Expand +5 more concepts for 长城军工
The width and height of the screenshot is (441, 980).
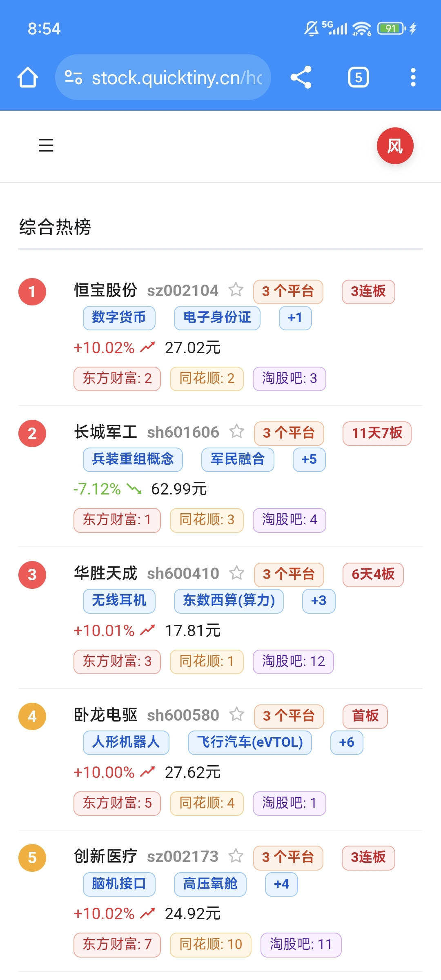pyautogui.click(x=309, y=459)
